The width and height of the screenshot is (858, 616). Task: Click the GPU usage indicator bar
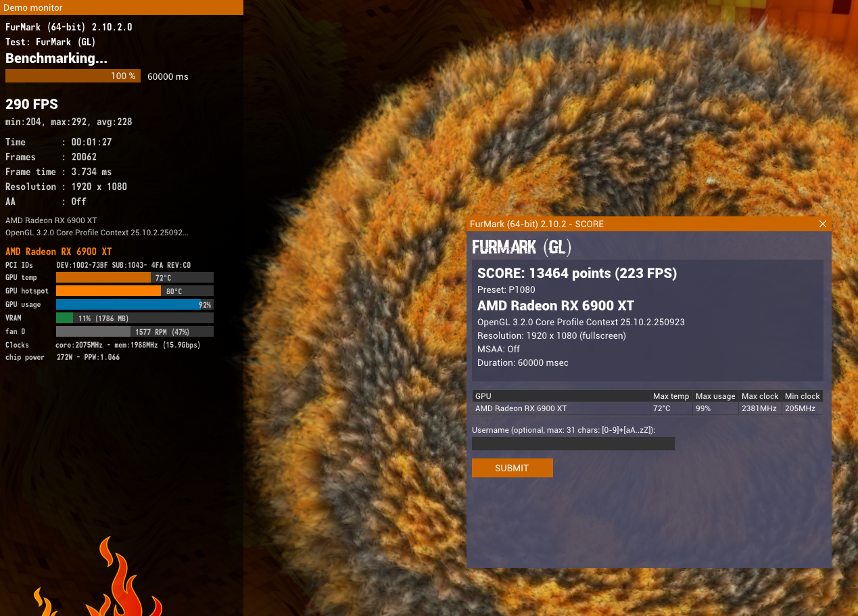134,304
